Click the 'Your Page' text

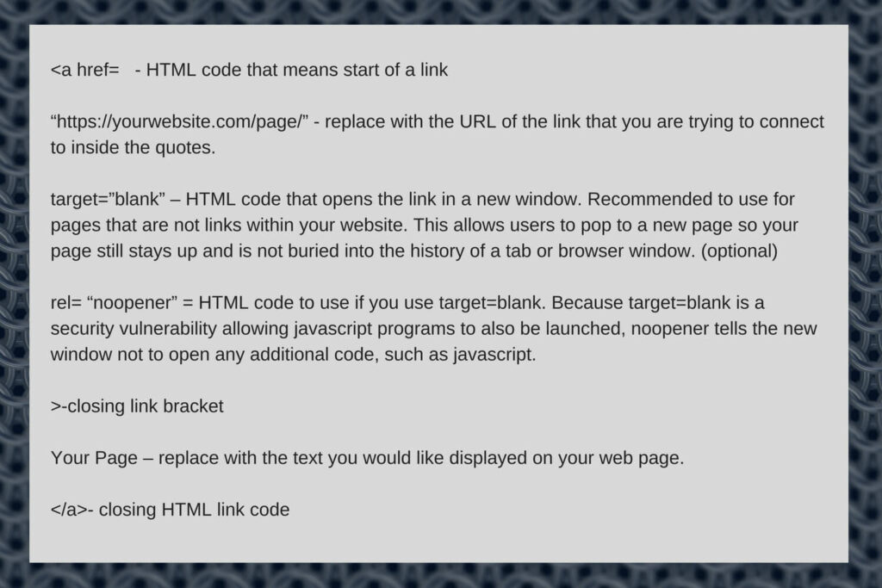[x=94, y=458]
